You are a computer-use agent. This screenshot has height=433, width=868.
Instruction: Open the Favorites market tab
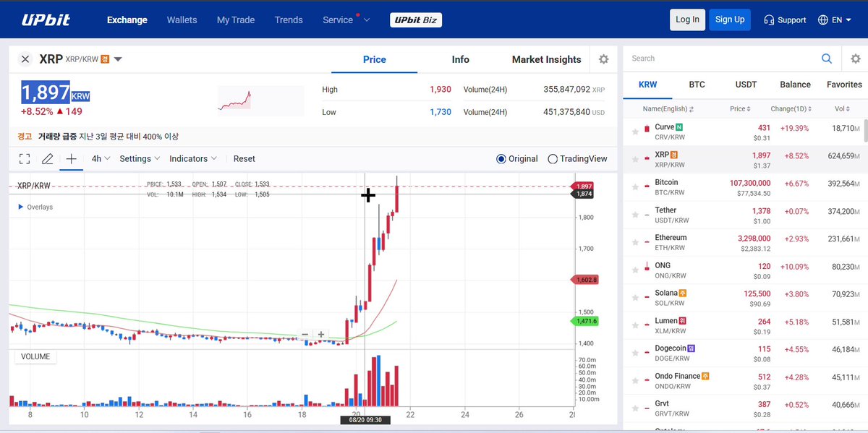pyautogui.click(x=844, y=85)
